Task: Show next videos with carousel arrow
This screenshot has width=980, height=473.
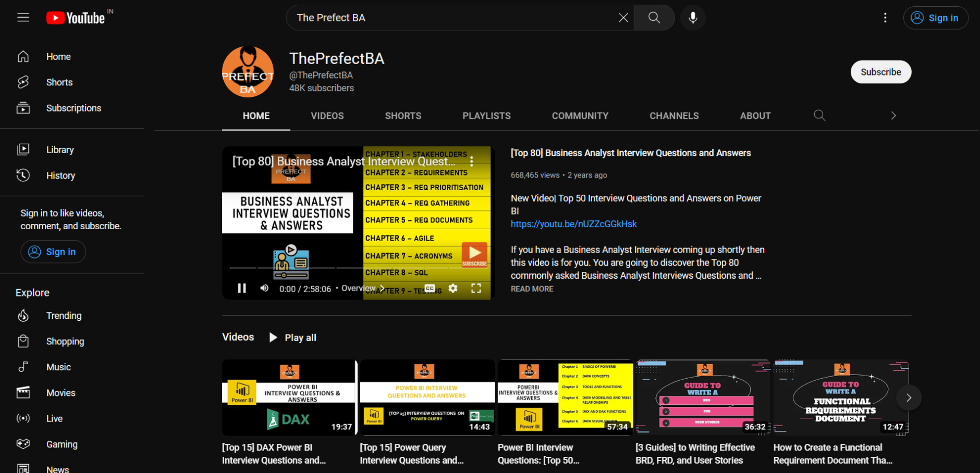Action: (x=909, y=398)
